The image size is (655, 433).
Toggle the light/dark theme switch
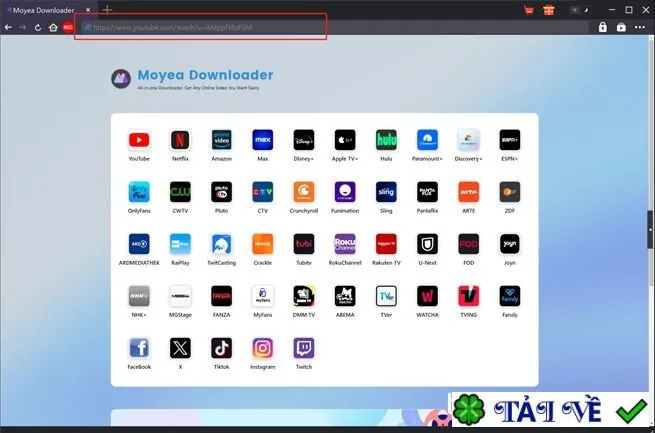[x=581, y=10]
